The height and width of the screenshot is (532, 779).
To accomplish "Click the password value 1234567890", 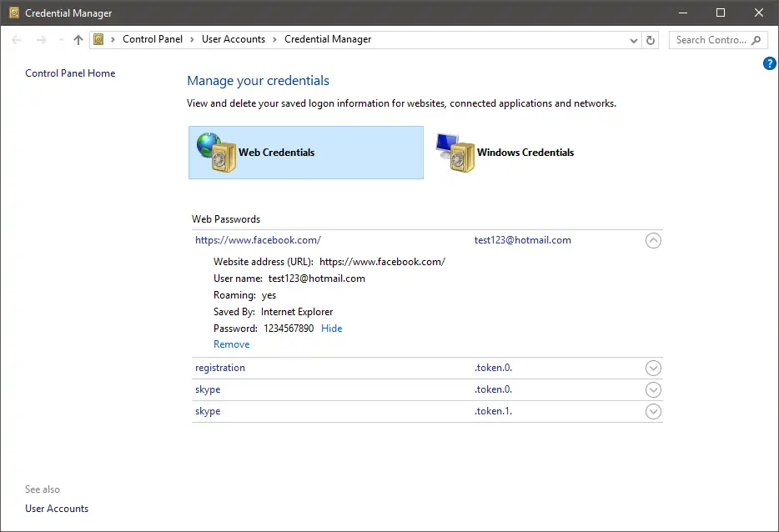I will 289,329.
